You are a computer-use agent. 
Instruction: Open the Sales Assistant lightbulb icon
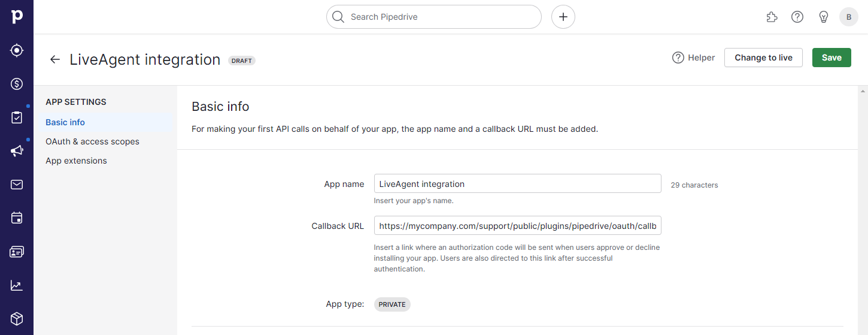coord(823,17)
